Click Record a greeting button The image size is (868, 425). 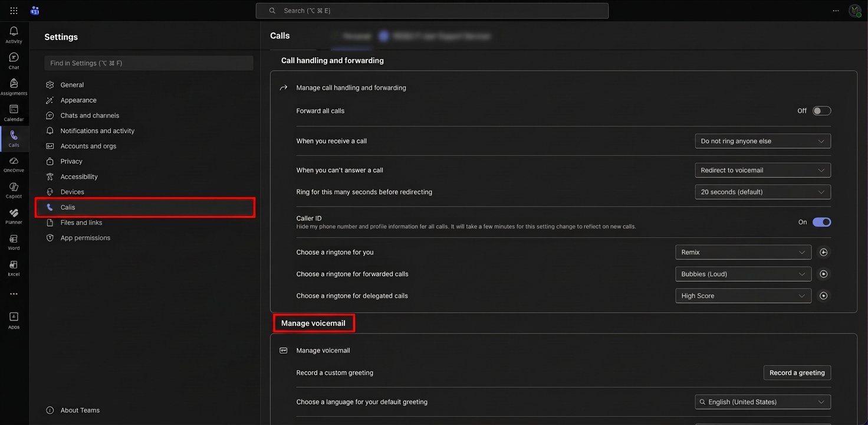coord(797,372)
